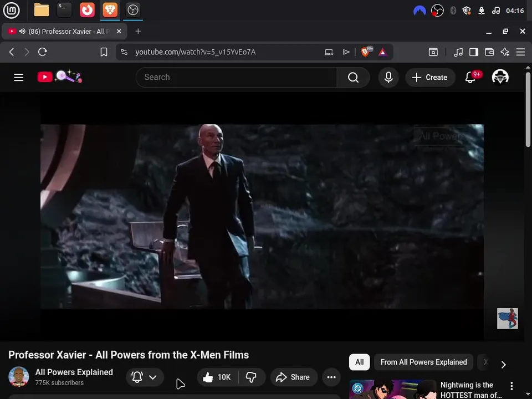Open the 04:16 clock calendar
532x399 pixels.
coord(515,11)
